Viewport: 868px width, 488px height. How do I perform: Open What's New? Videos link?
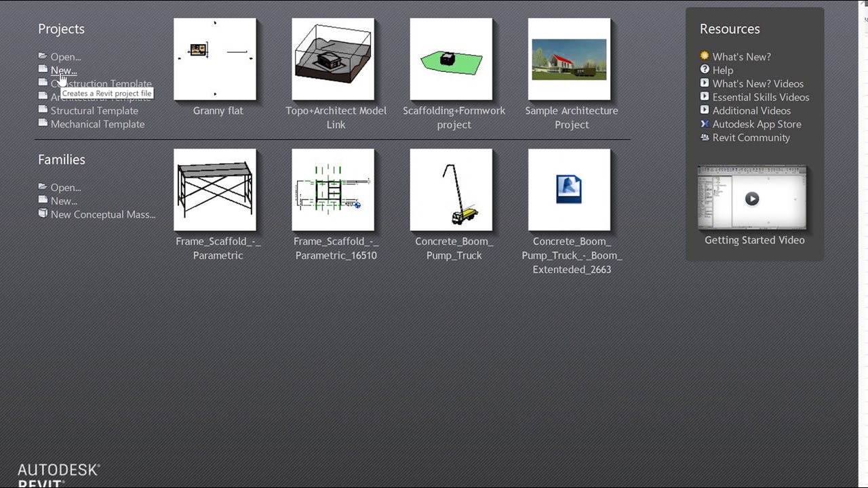pos(758,84)
